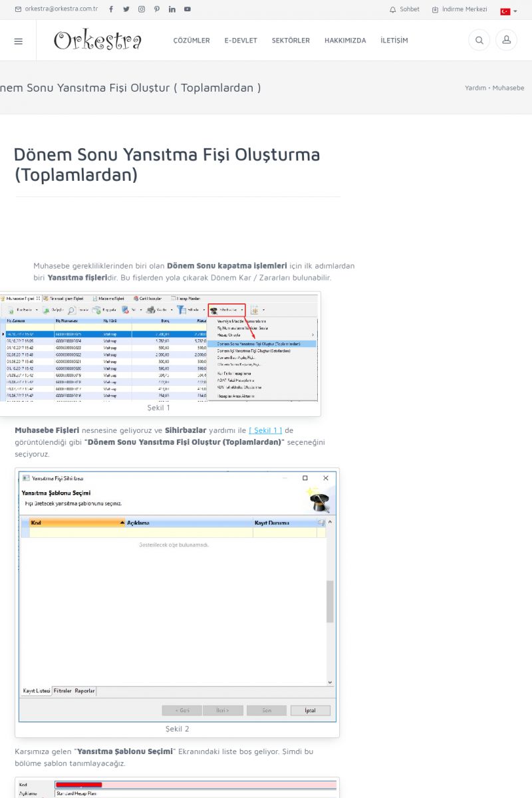This screenshot has width=532, height=798.
Task: Click the Muhasebe Fişleri tab in Şekil 1
Action: pos(21,299)
